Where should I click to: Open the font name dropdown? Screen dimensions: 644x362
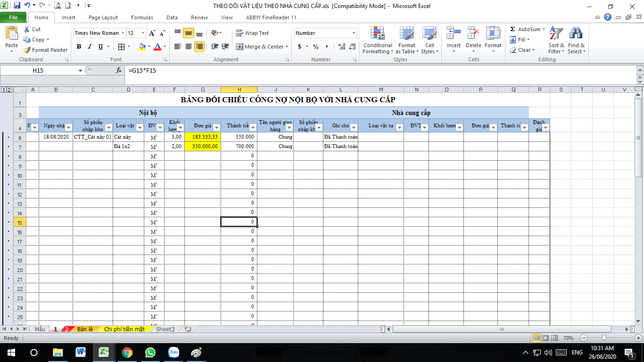pos(123,33)
